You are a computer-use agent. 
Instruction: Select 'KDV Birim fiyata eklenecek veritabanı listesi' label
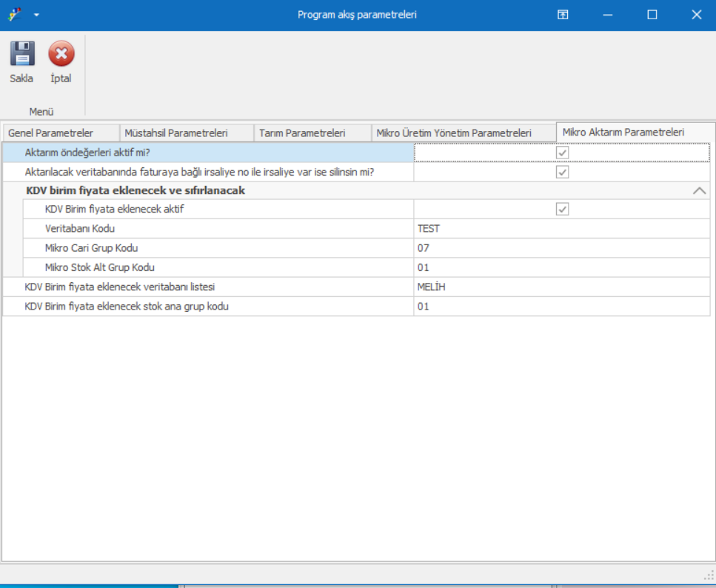click(120, 287)
